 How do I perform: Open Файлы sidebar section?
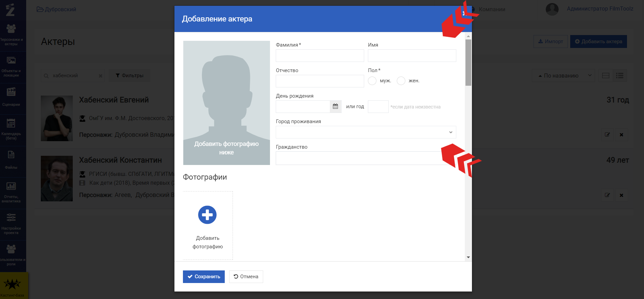point(11,162)
